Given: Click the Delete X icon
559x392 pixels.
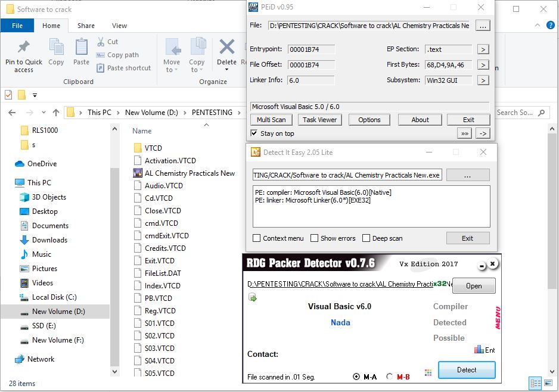Looking at the screenshot, I should click(226, 46).
